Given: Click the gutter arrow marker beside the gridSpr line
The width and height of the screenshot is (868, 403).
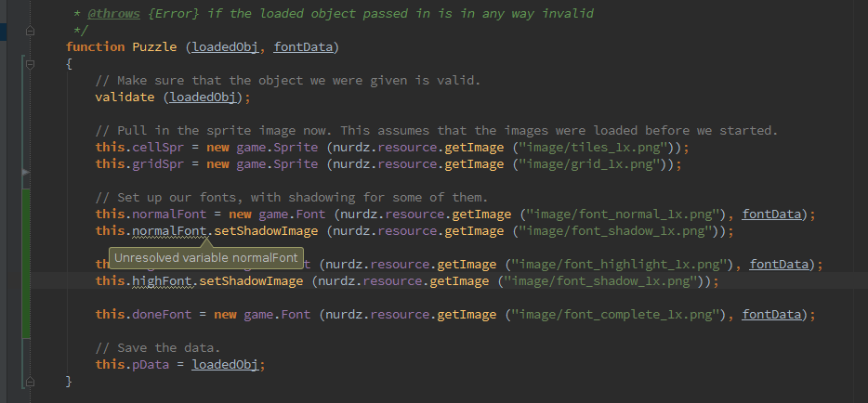Looking at the screenshot, I should coord(24,173).
